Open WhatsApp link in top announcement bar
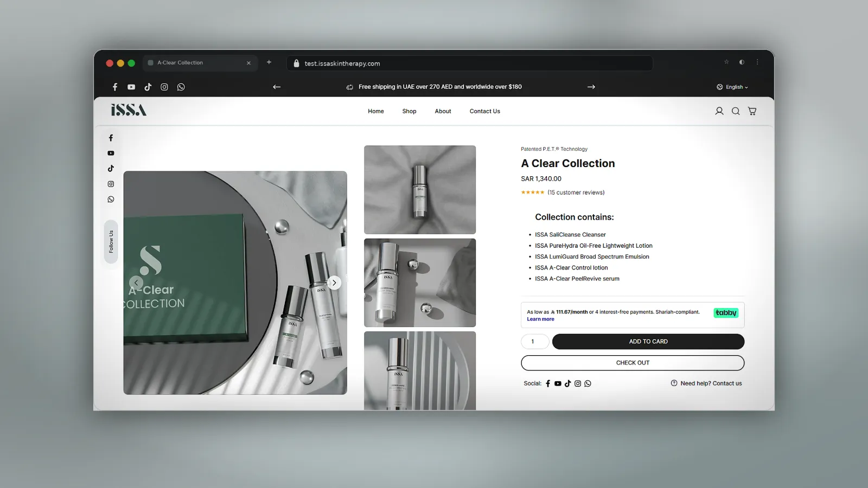 tap(181, 87)
